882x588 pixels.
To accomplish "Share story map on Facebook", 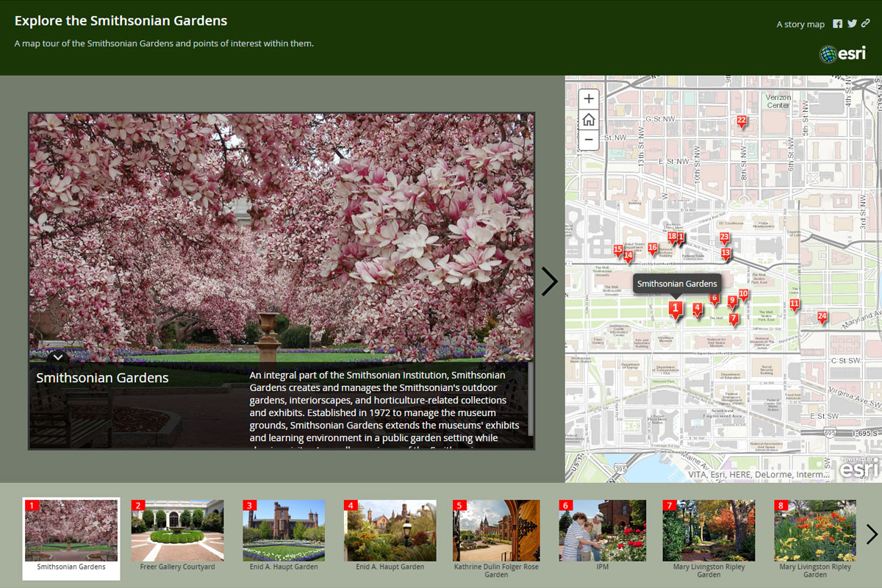I will pyautogui.click(x=837, y=24).
